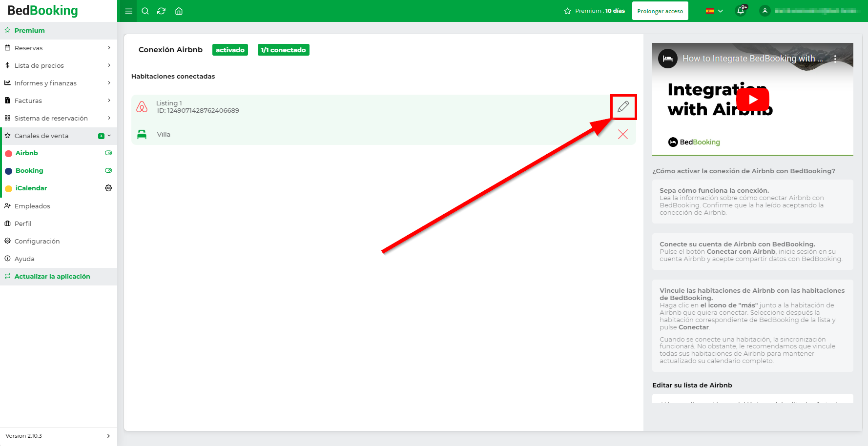Click Premium: 10 días label
Image resolution: width=868 pixels, height=446 pixels.
click(600, 11)
